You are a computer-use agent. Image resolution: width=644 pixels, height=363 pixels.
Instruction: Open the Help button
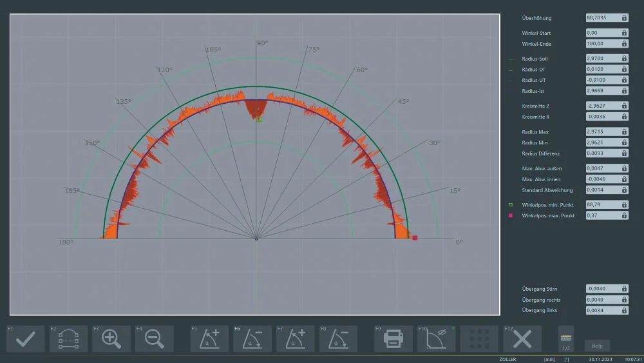(x=597, y=346)
